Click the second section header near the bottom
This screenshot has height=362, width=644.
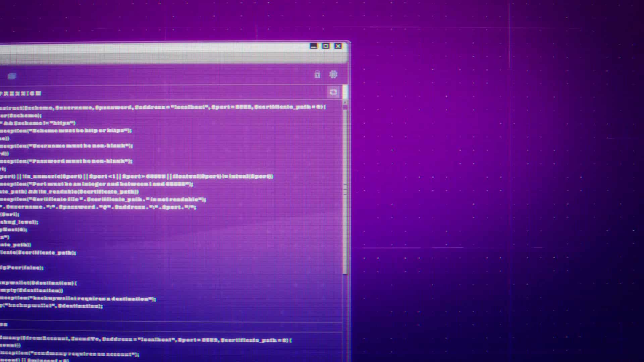[x=4, y=324]
